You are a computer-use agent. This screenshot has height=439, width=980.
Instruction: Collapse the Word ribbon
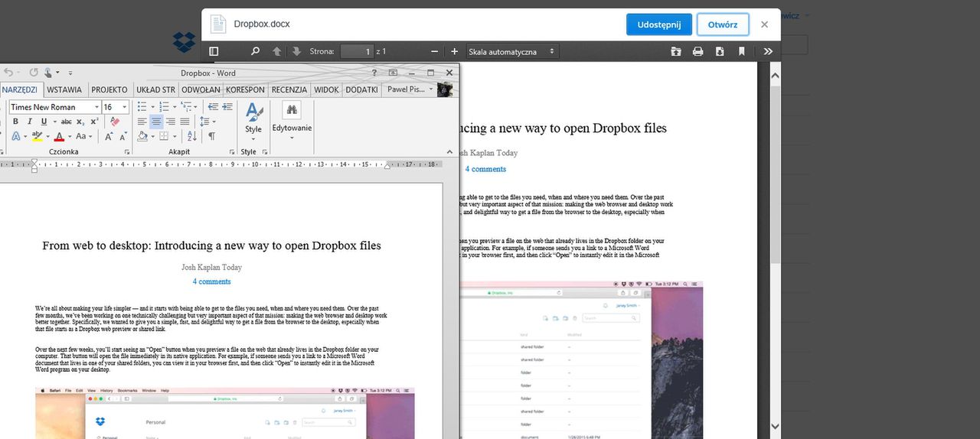(x=449, y=151)
